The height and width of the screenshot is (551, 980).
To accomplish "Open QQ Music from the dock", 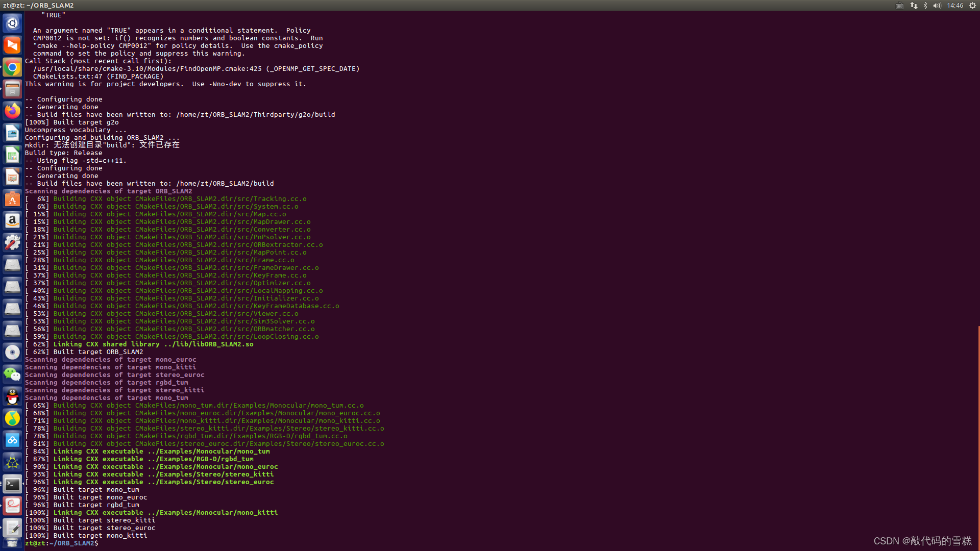I will (12, 418).
